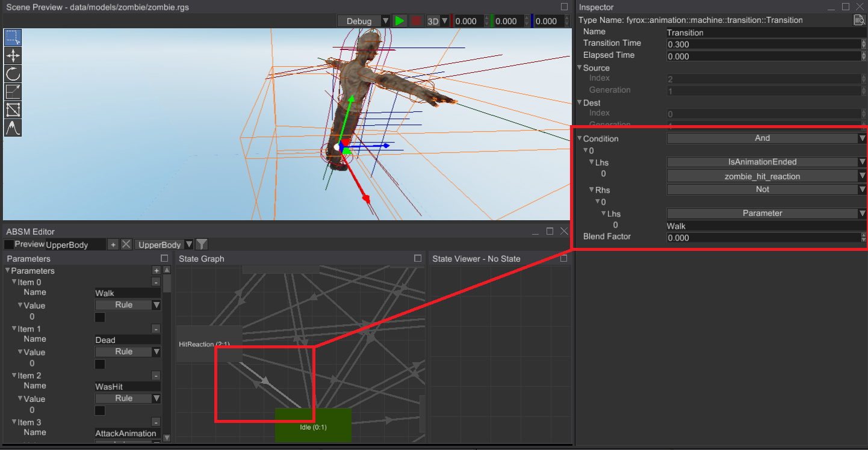Enable the Walk parameter value checkbox

pyautogui.click(x=100, y=317)
